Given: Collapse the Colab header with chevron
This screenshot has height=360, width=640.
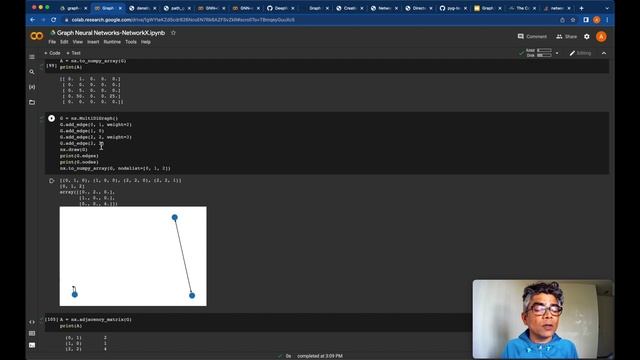Looking at the screenshot, I should click(604, 53).
